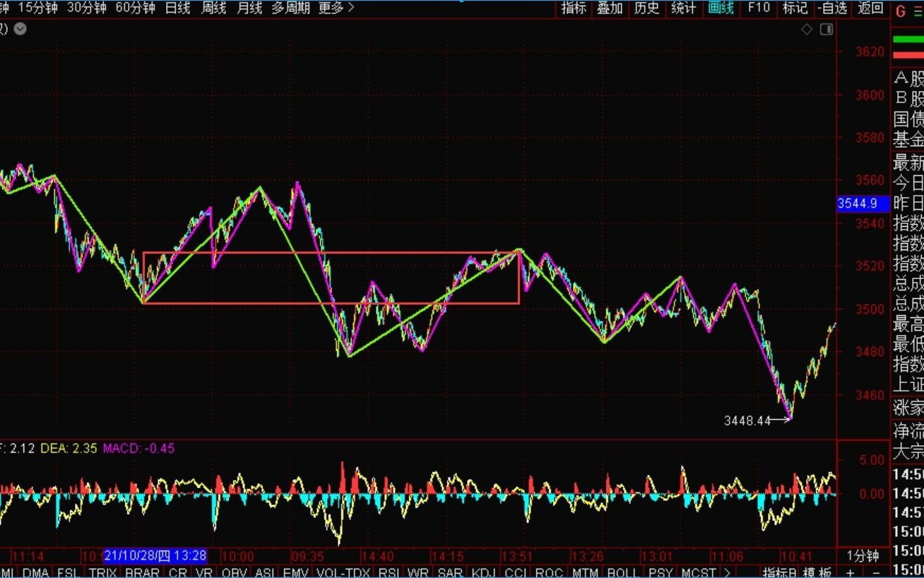
Task: Open F10 company info
Action: 759,8
